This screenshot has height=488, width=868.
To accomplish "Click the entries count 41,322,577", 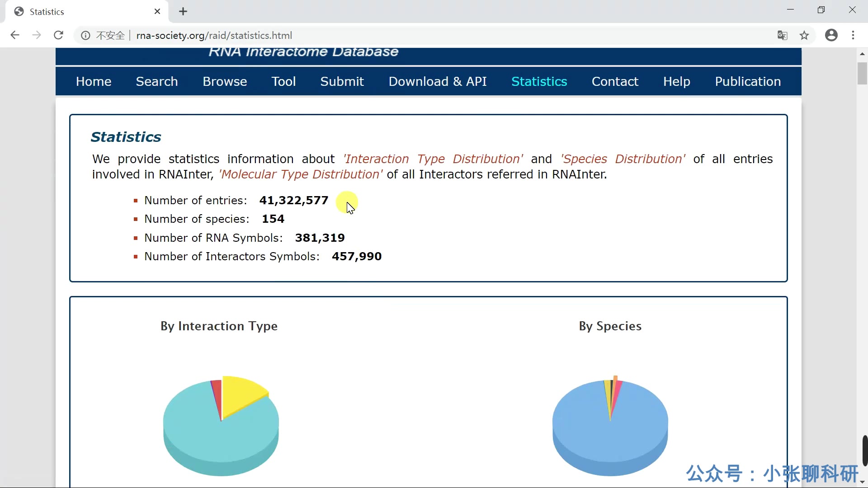I will [294, 201].
